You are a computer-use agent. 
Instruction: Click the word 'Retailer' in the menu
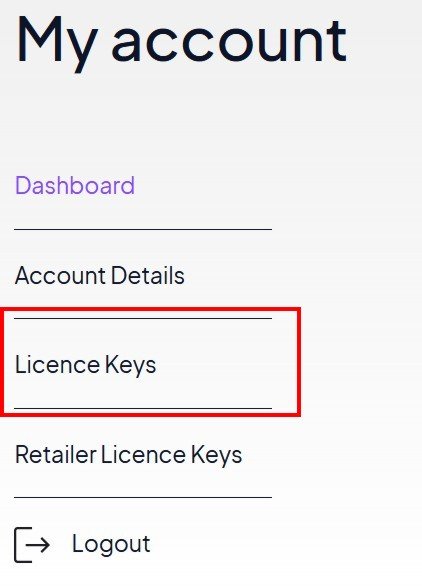click(x=55, y=455)
